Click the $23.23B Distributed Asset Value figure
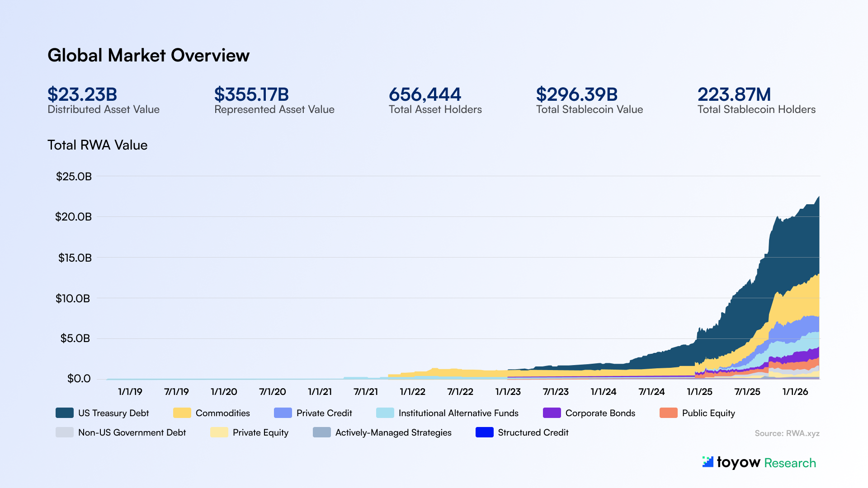Viewport: 868px width, 488px height. click(x=82, y=94)
